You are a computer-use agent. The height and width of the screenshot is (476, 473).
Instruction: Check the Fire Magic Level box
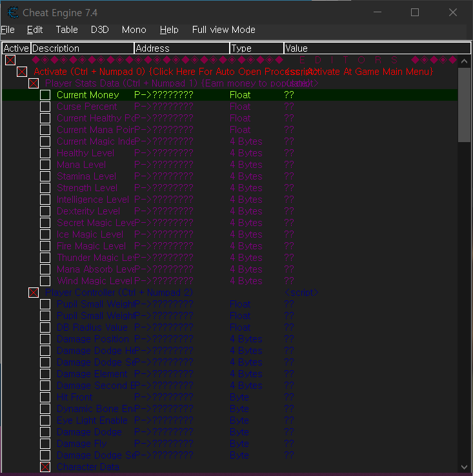(x=45, y=246)
